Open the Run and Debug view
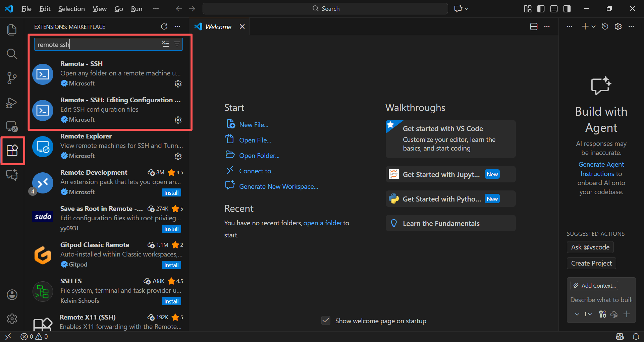Screen dimensions: 644x342 pos(12,102)
